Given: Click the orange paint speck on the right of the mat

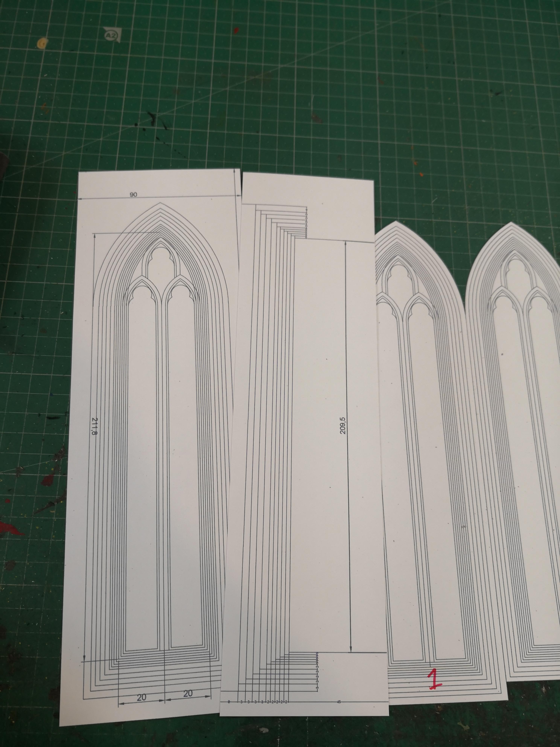Looking at the screenshot, I should pos(421,175).
